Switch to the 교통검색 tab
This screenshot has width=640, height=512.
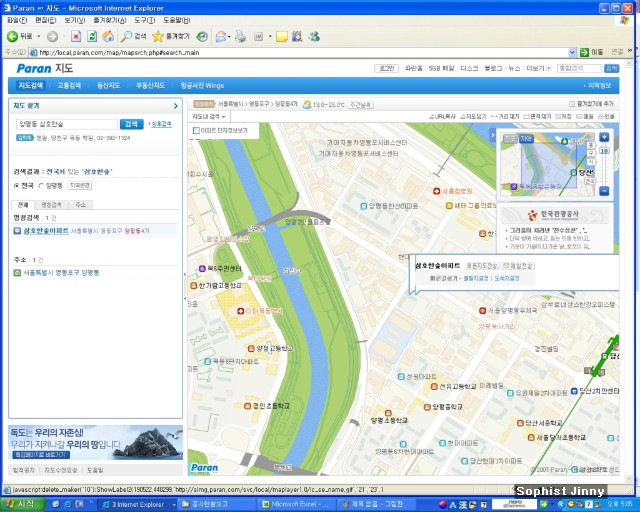pyautogui.click(x=69, y=86)
